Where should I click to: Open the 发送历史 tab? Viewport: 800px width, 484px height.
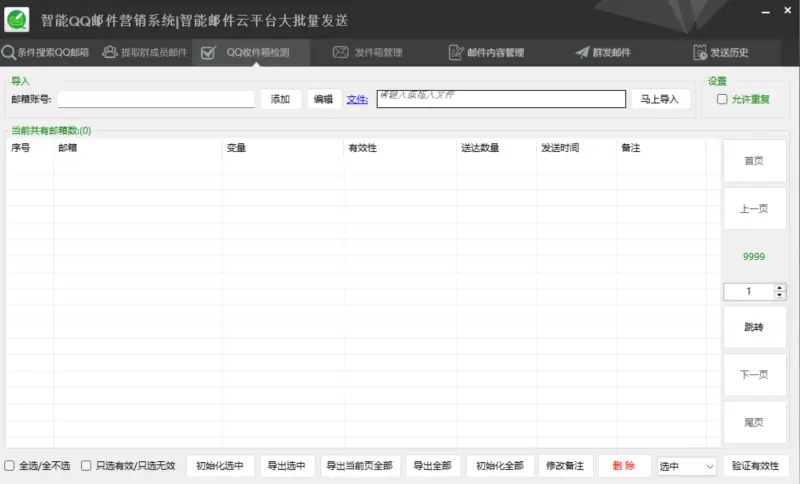pyautogui.click(x=721, y=52)
